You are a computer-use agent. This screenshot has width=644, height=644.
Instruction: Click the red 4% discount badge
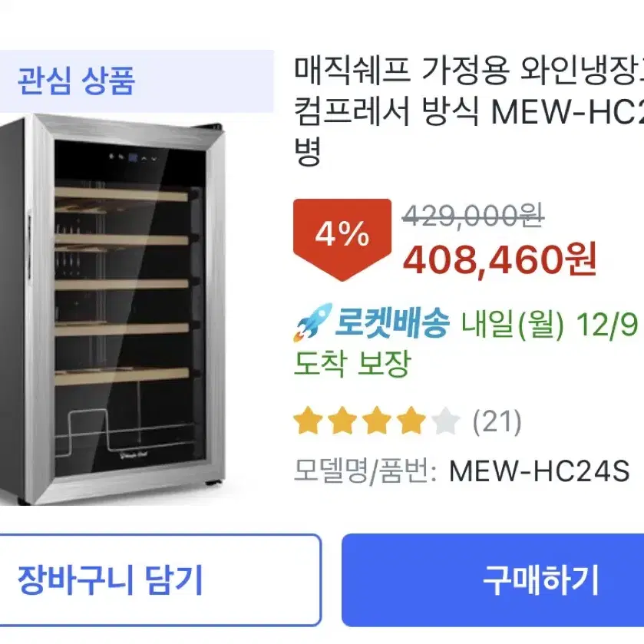(342, 239)
